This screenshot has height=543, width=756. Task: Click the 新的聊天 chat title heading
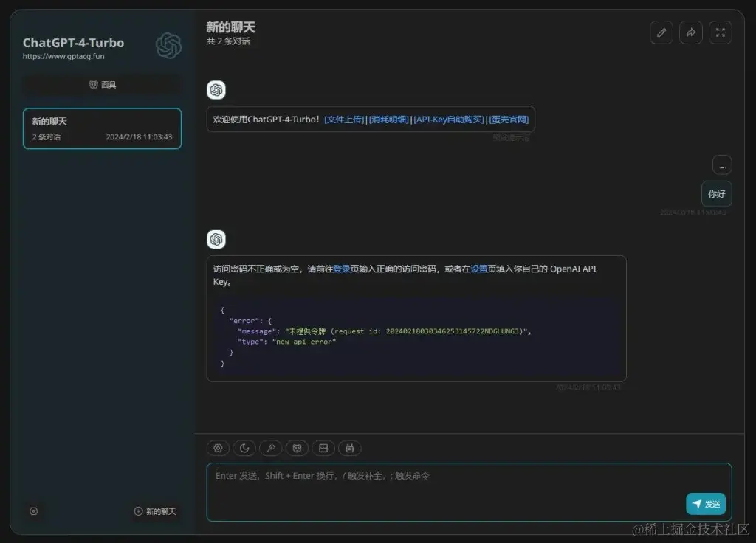coord(231,27)
